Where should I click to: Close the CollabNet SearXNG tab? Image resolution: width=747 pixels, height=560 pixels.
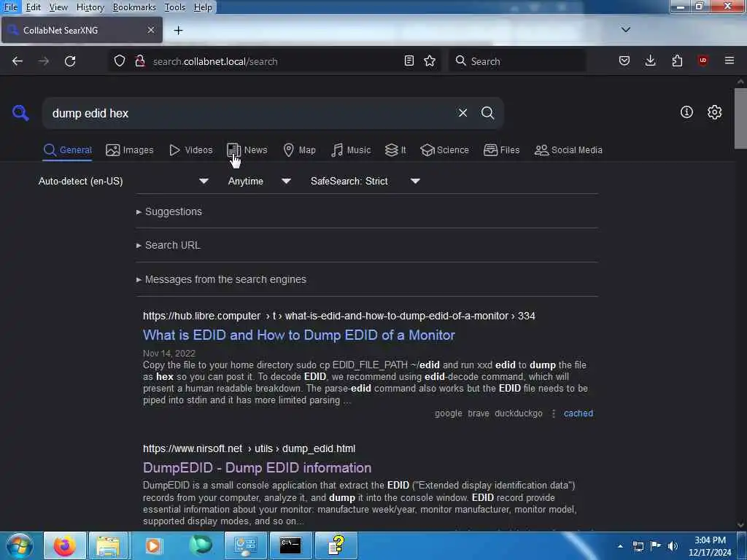click(150, 30)
